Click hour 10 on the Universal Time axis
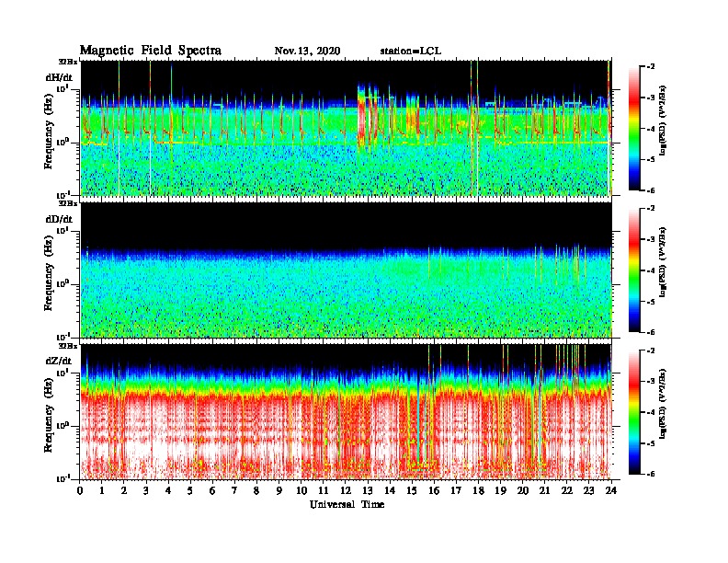Image resolution: width=728 pixels, height=563 pixels. point(301,491)
